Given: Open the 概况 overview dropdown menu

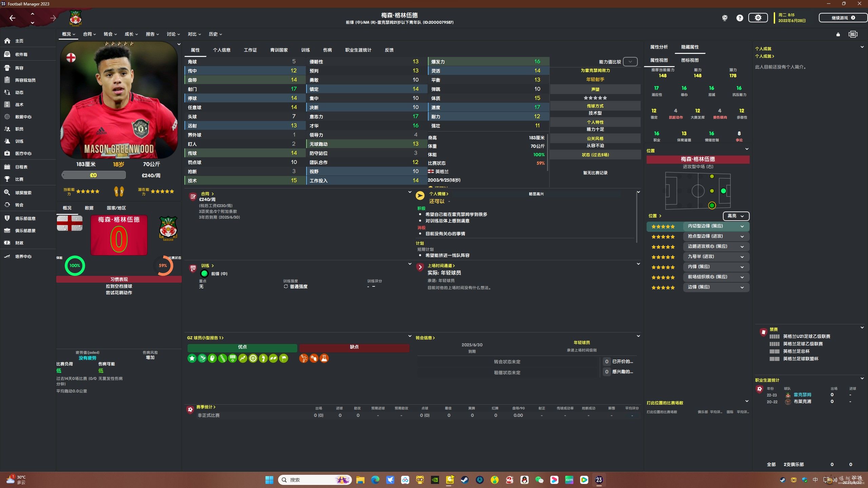Looking at the screenshot, I should click(x=68, y=34).
